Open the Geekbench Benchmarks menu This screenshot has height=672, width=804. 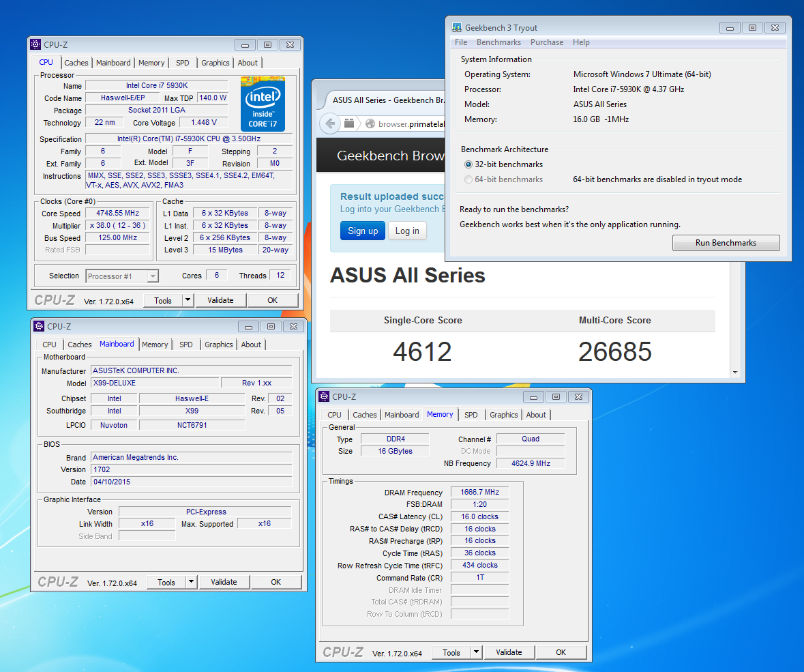(498, 42)
